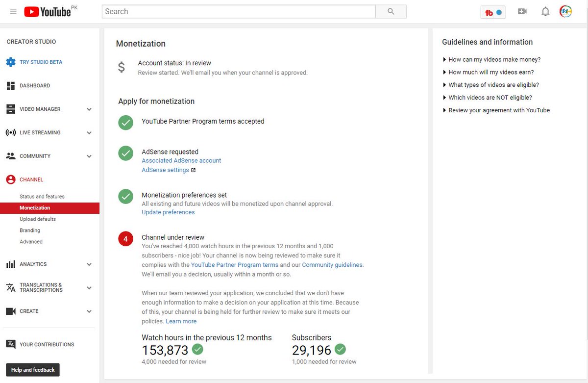Viewport: 588px width, 383px height.
Task: Open the TubeBuddy extension icon
Action: (493, 12)
